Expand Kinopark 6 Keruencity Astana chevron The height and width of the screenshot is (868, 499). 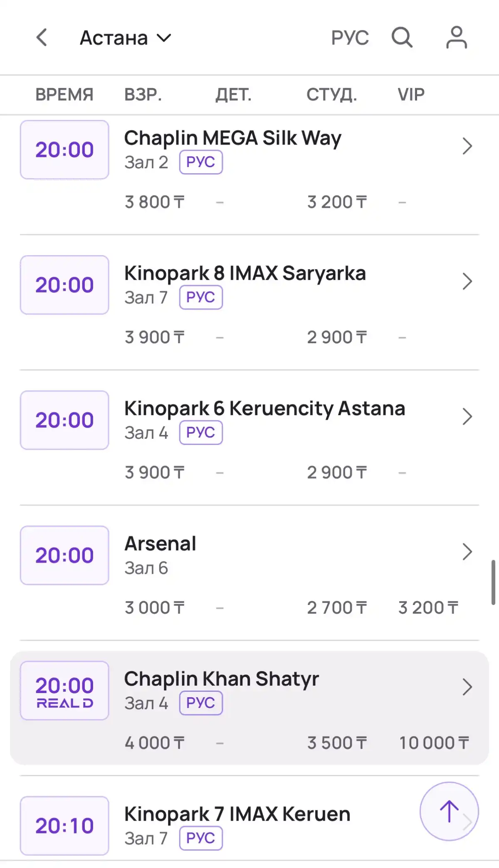pyautogui.click(x=467, y=417)
